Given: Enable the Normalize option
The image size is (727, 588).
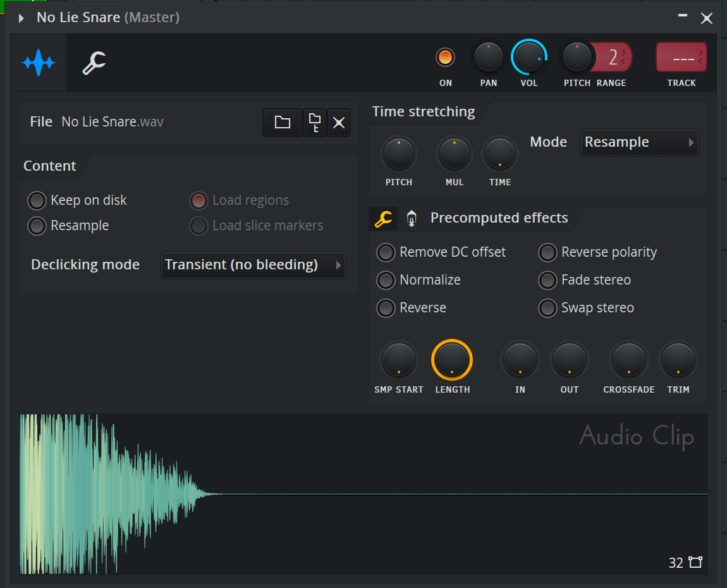Looking at the screenshot, I should pyautogui.click(x=386, y=280).
